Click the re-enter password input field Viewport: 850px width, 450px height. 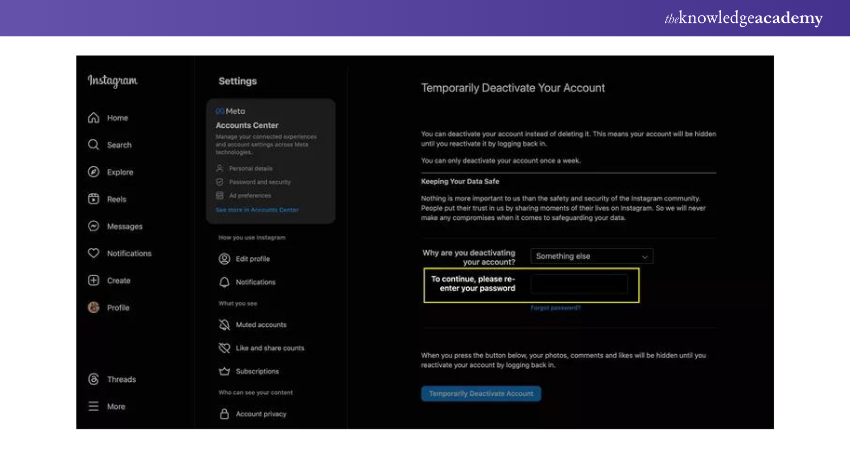pos(579,284)
